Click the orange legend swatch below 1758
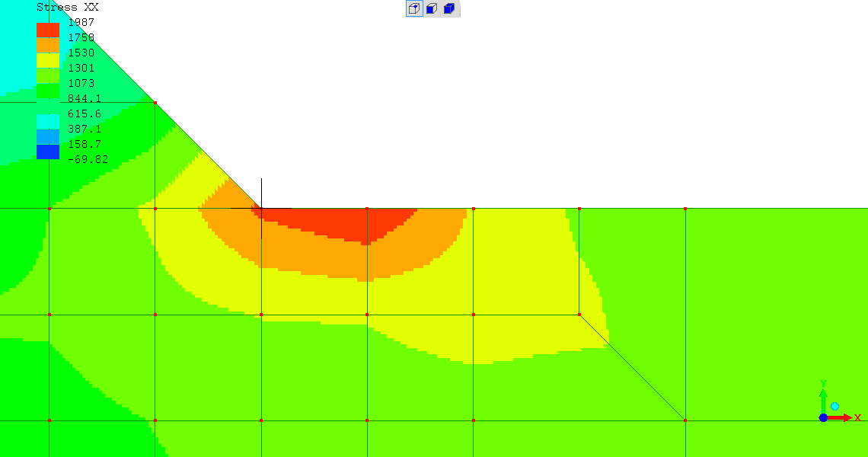Screen dimensions: 868x457 point(47,46)
